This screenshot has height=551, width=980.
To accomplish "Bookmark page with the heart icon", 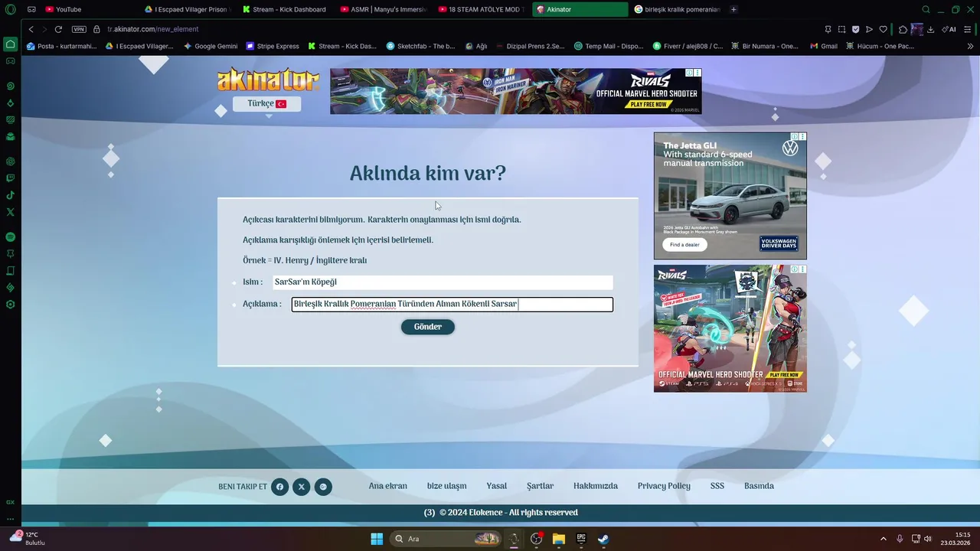I will 883,29.
